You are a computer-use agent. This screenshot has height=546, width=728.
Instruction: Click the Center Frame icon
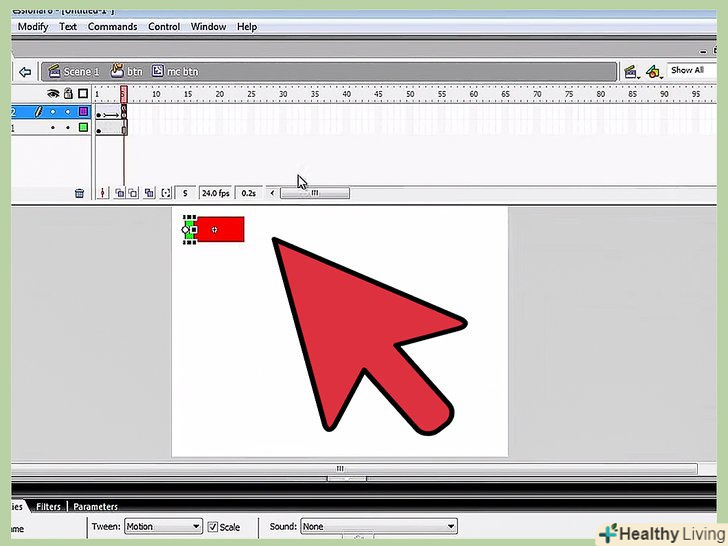tap(103, 193)
